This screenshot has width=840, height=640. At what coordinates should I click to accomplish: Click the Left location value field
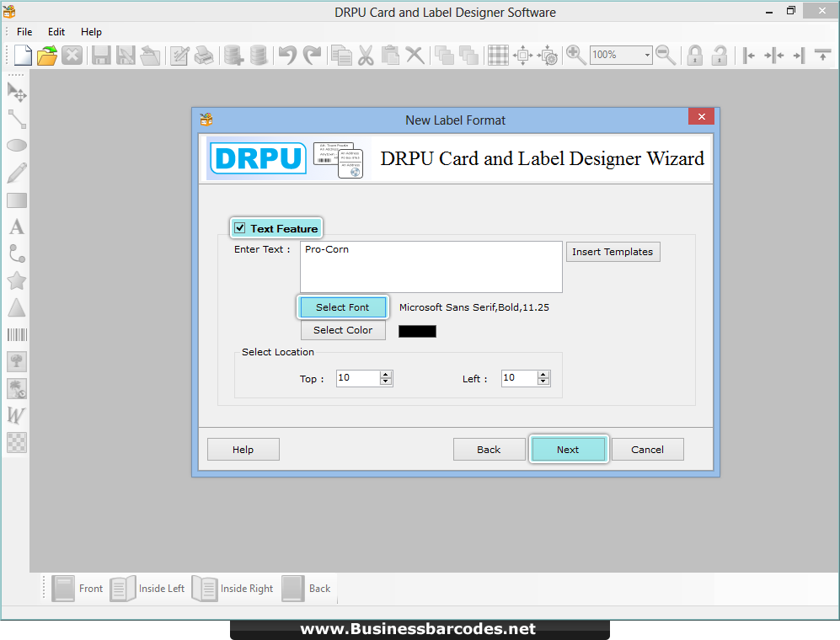pos(520,378)
